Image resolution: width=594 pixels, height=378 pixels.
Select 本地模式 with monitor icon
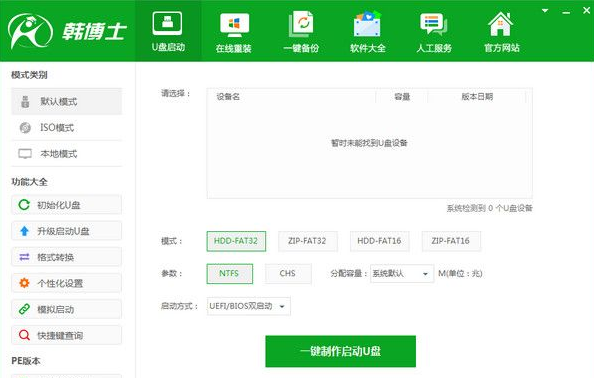coord(67,154)
